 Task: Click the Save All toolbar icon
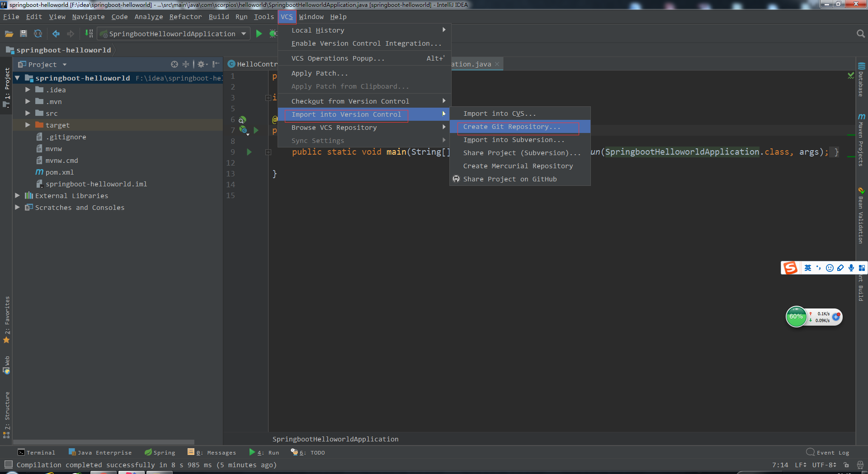point(24,34)
